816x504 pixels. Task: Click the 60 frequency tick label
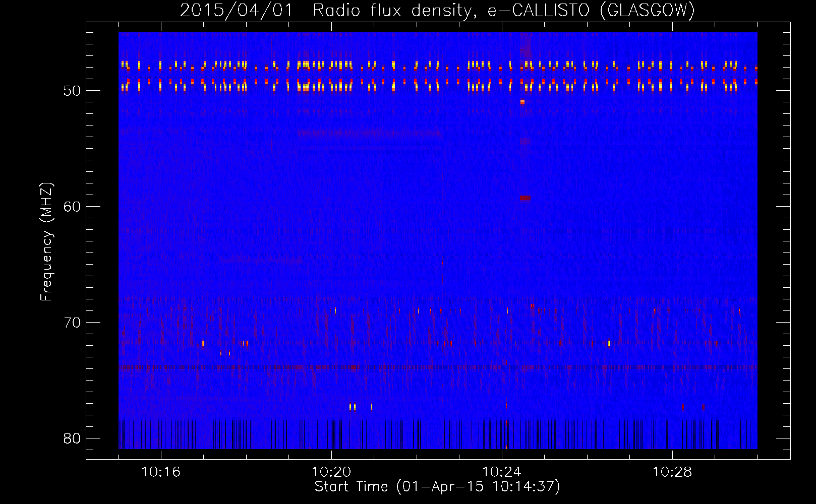(x=73, y=207)
